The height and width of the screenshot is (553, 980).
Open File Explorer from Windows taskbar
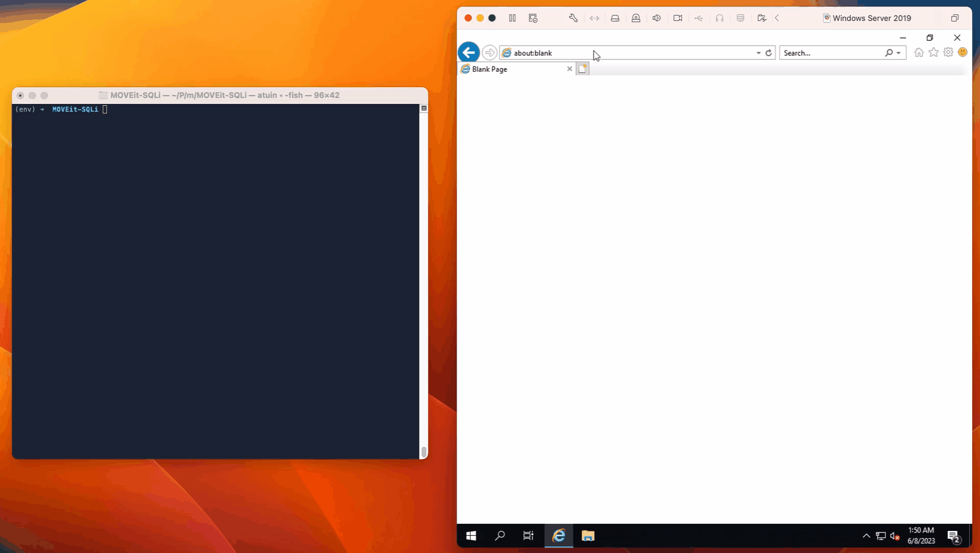tap(588, 536)
